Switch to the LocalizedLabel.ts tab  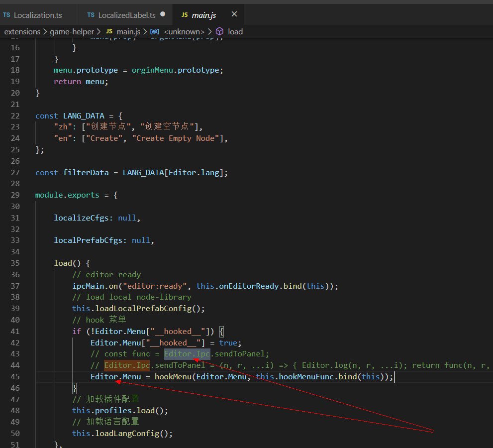[126, 15]
